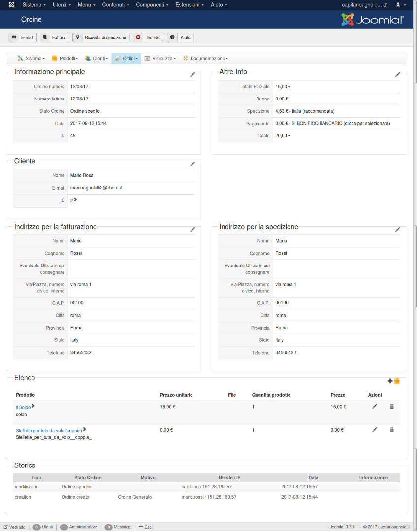Open the Visualizza dropdown menu

[160, 59]
